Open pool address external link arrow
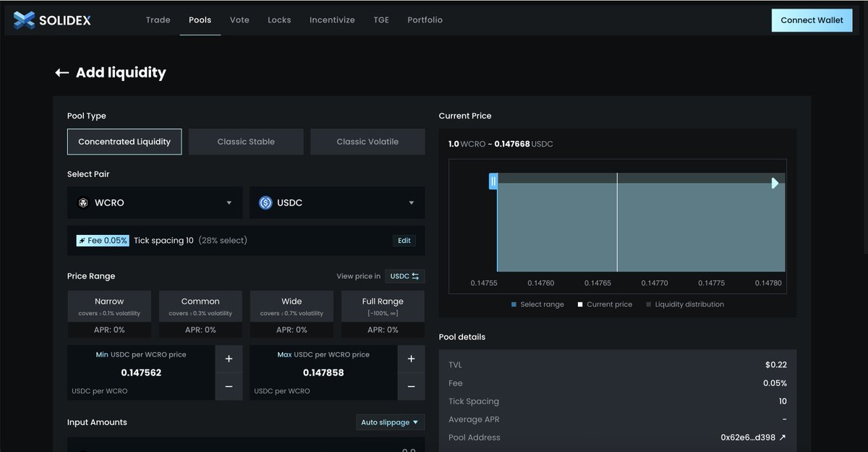 (x=782, y=438)
